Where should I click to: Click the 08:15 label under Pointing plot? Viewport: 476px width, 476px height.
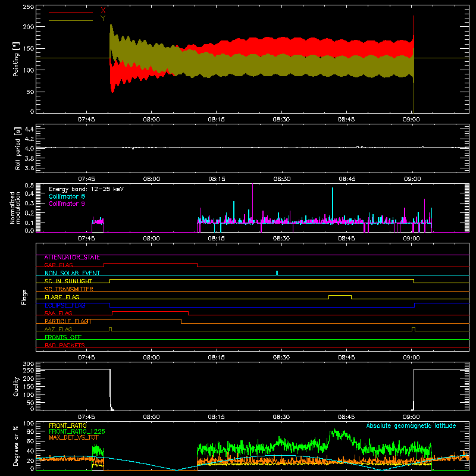tap(216, 120)
